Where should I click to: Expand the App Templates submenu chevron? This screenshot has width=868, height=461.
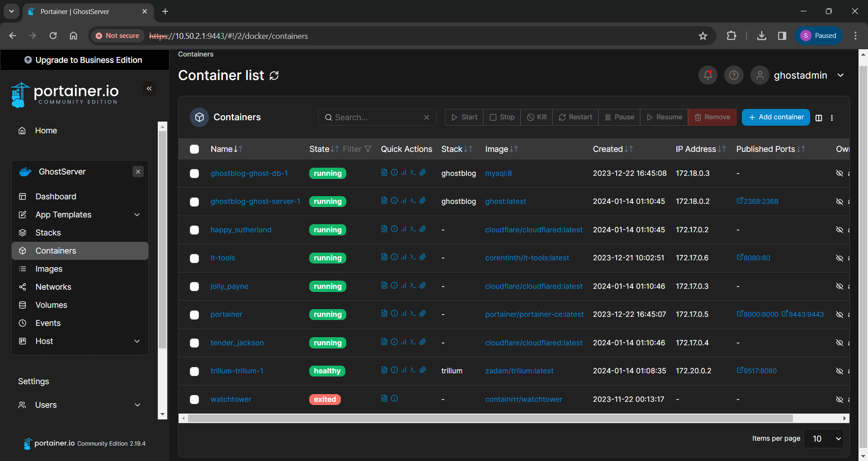[x=137, y=215]
